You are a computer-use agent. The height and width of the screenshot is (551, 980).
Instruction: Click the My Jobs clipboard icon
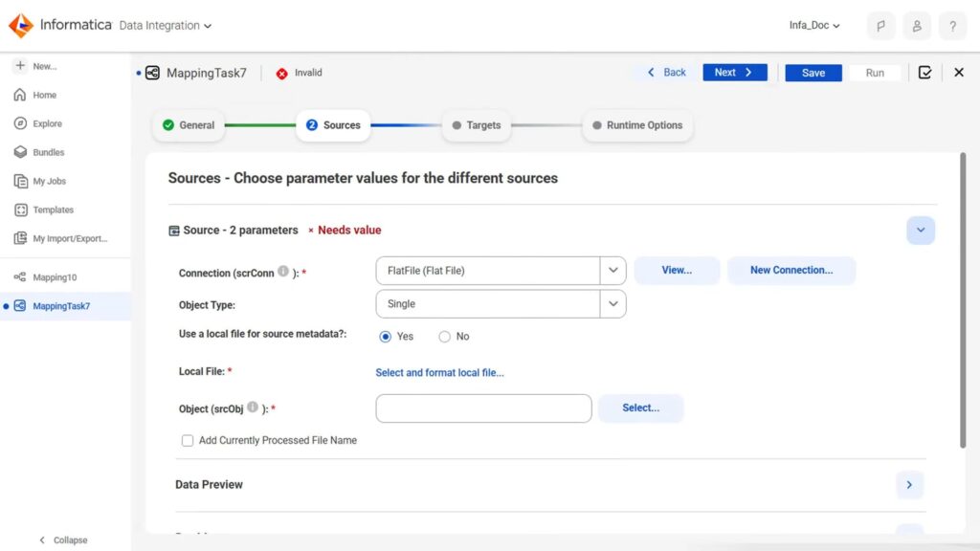point(20,181)
